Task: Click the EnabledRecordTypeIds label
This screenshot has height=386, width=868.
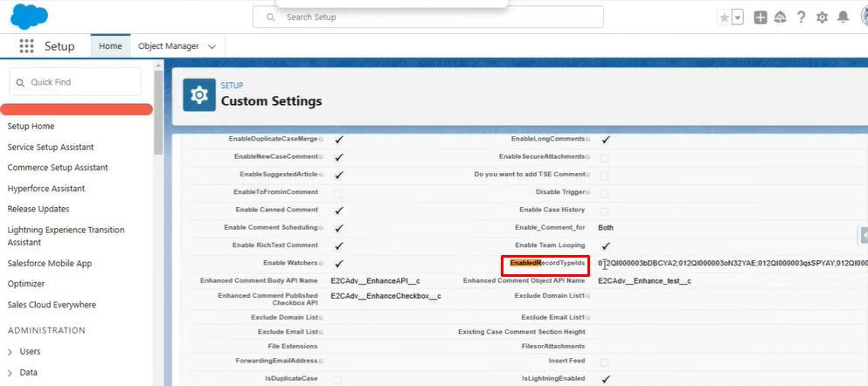Action: 547,263
